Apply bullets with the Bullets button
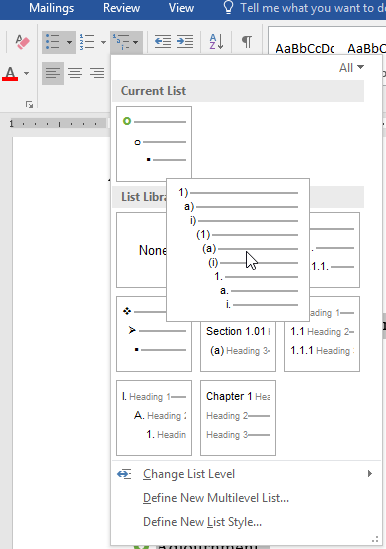The height and width of the screenshot is (549, 386). coord(53,42)
